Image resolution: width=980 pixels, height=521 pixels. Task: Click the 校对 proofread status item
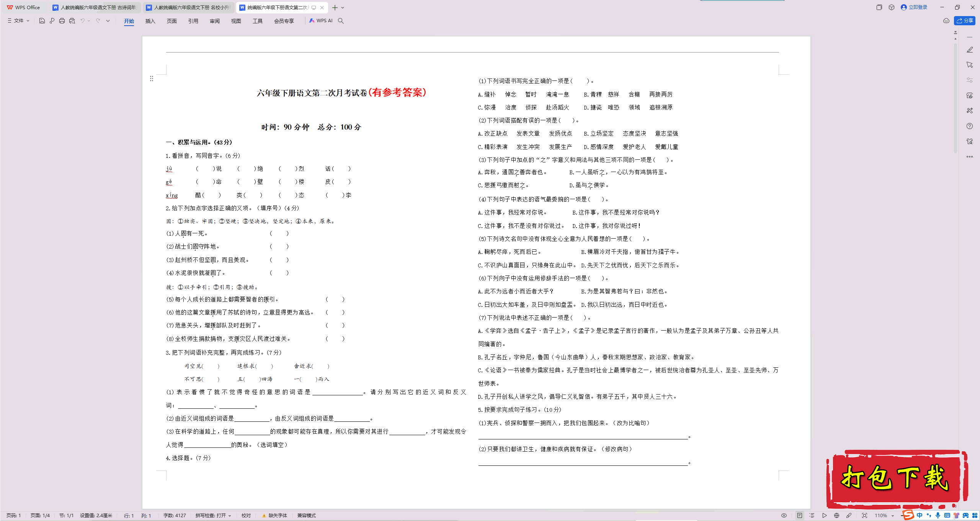[x=246, y=516]
